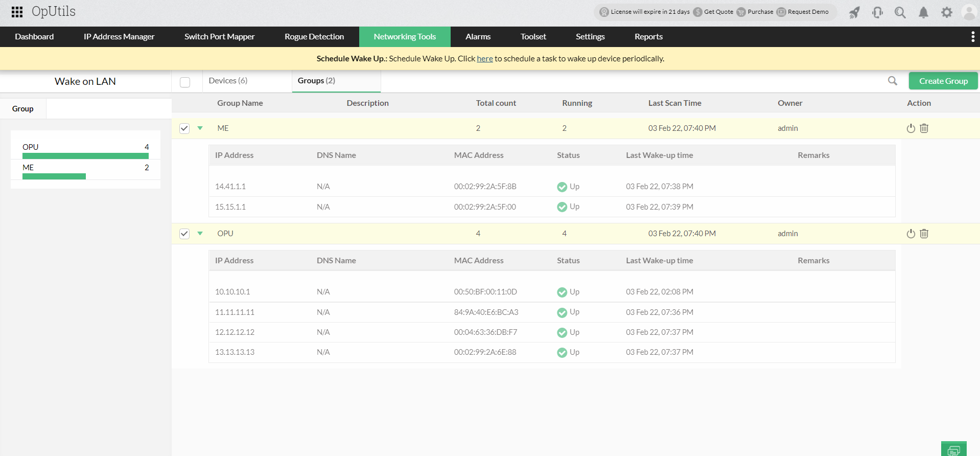Switch to the Devices (6) tab
980x456 pixels.
pyautogui.click(x=228, y=81)
